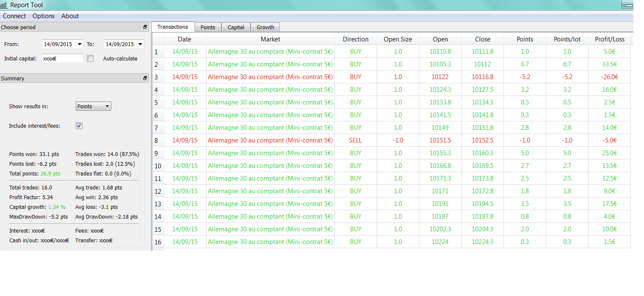Toggle the Auto-calculate checkbox
Screen dimensions: 644x296
90,59
